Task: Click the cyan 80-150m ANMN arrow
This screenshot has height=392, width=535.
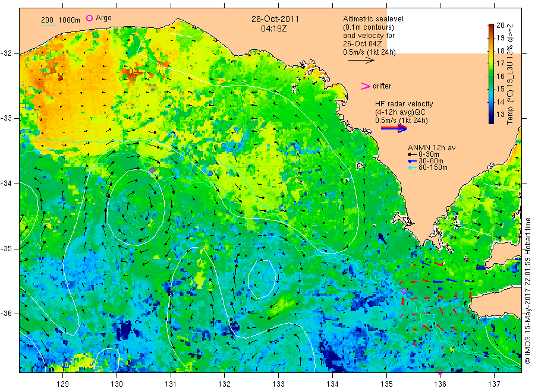Action: pyautogui.click(x=412, y=167)
